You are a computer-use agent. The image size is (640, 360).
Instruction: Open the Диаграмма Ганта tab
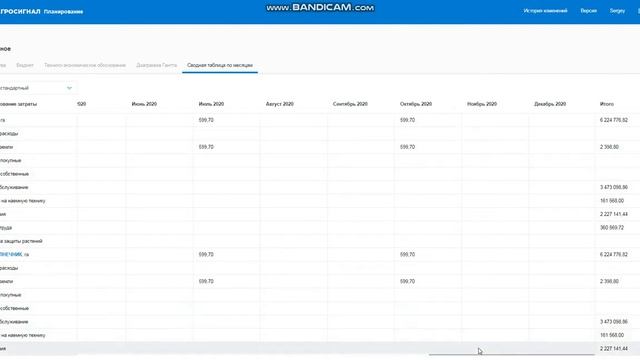pos(156,65)
